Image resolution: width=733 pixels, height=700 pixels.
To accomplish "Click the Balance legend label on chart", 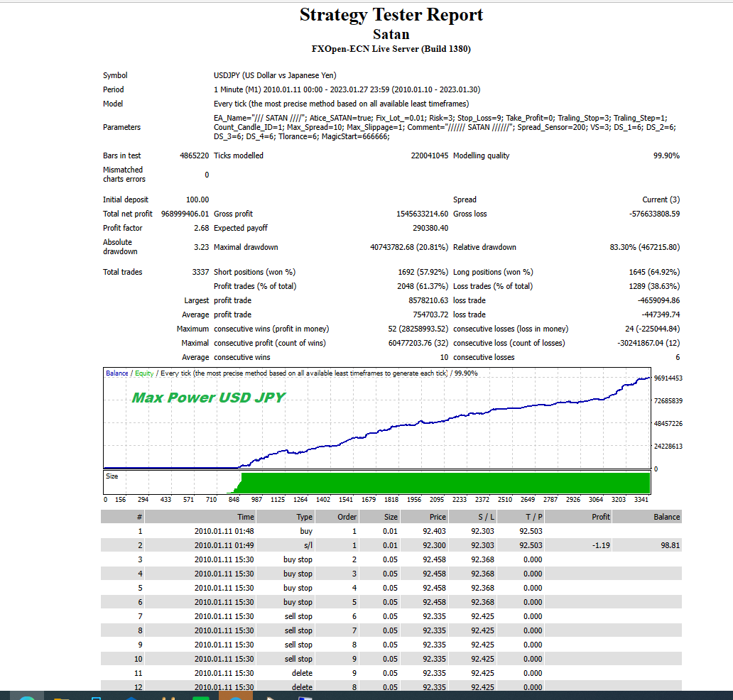I will (x=117, y=373).
